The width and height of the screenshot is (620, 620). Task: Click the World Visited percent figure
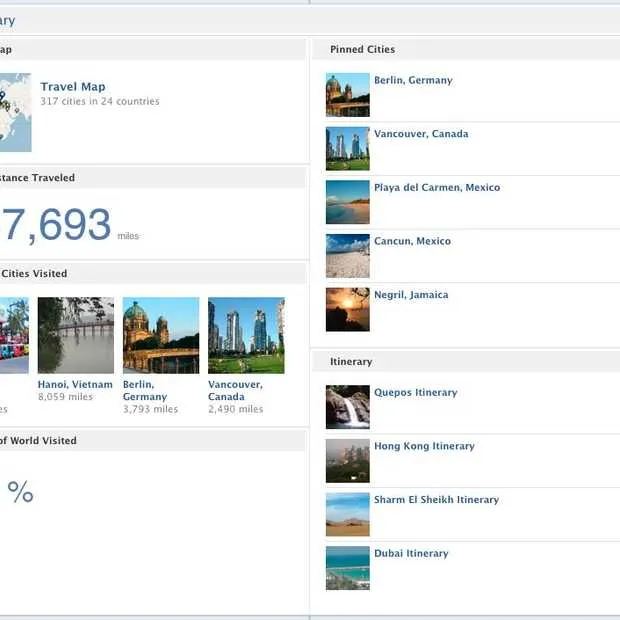(20, 491)
